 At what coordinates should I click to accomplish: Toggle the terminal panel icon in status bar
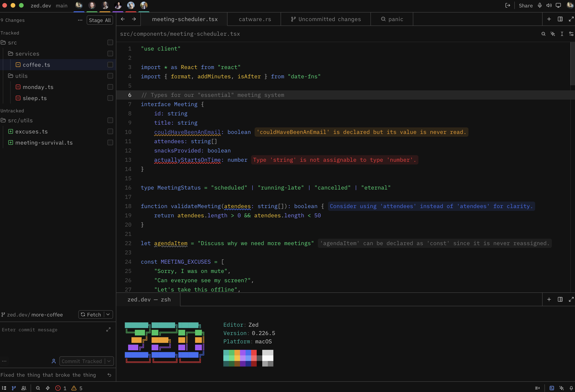(552, 388)
